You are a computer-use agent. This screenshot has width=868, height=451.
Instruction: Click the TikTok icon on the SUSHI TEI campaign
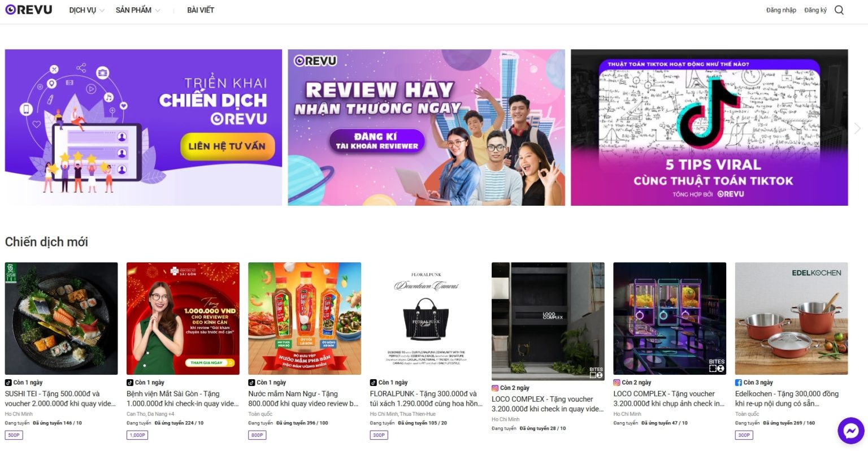tap(8, 383)
